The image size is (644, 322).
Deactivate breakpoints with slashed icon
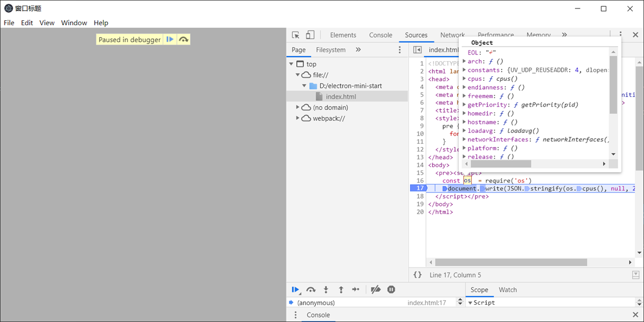click(375, 289)
